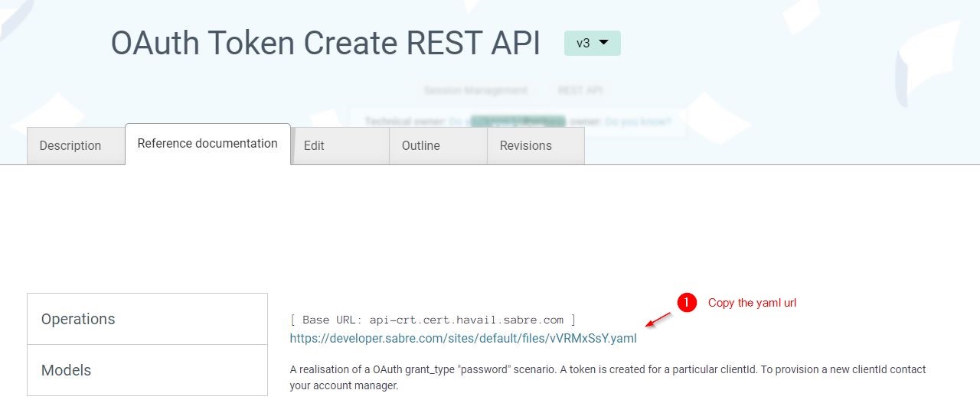Click the REST API tag
Viewport: 980px width, 403px height.
[580, 90]
